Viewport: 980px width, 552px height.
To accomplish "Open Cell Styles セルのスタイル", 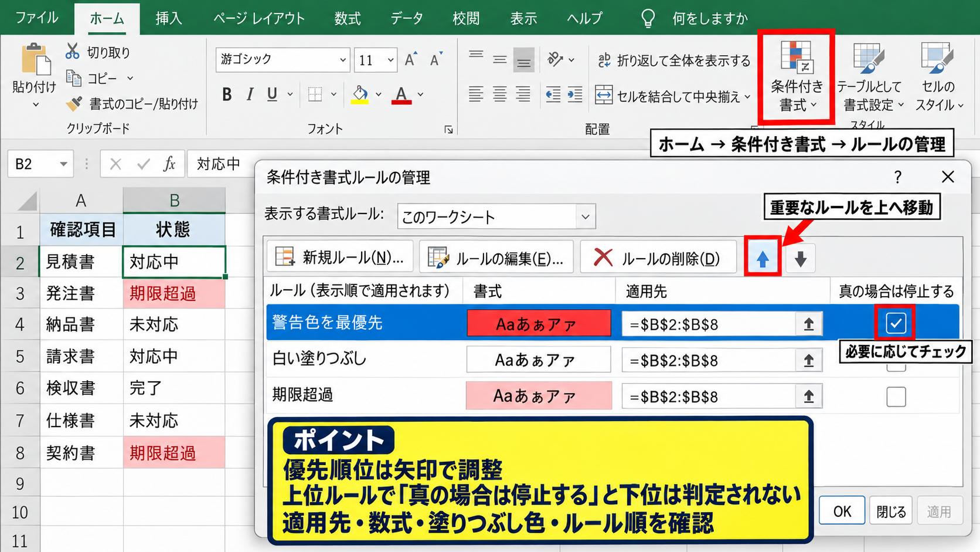I will 939,77.
